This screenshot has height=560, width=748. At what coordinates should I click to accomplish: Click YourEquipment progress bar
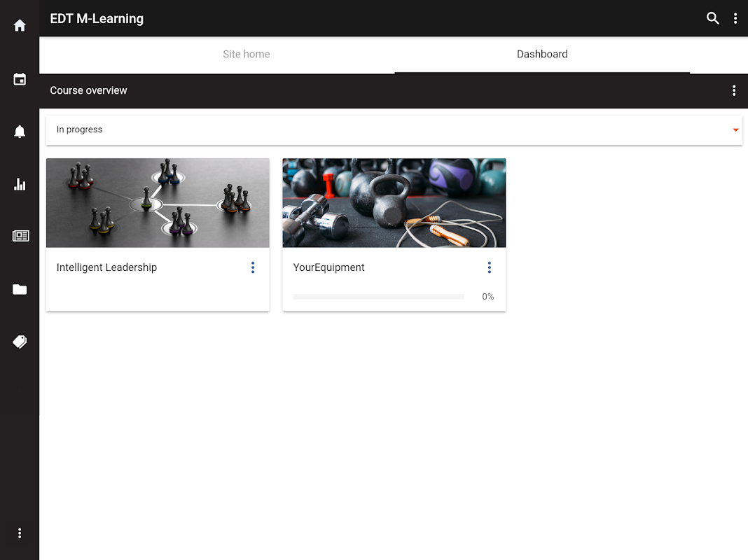379,296
